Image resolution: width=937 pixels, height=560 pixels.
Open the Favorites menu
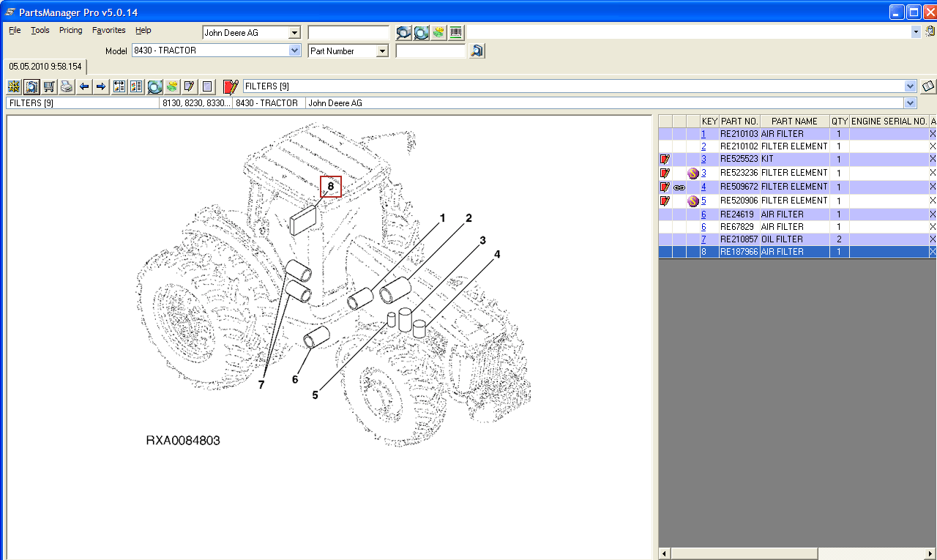click(108, 30)
